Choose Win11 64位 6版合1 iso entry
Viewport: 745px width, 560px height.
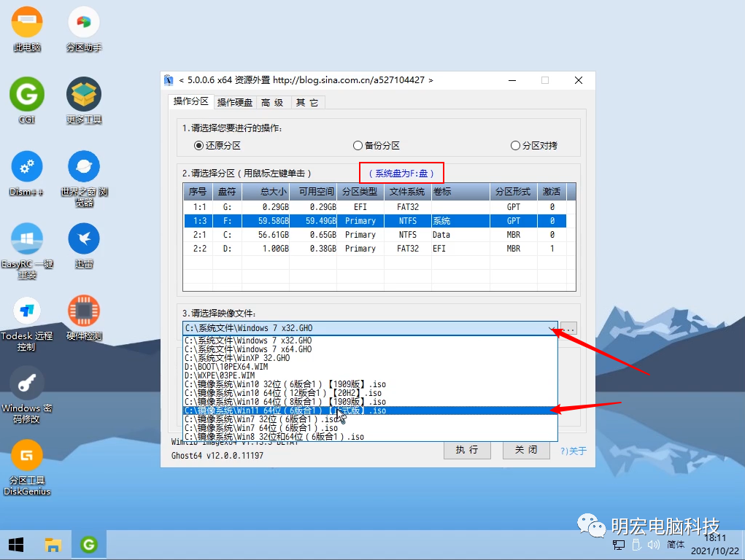[x=370, y=411]
